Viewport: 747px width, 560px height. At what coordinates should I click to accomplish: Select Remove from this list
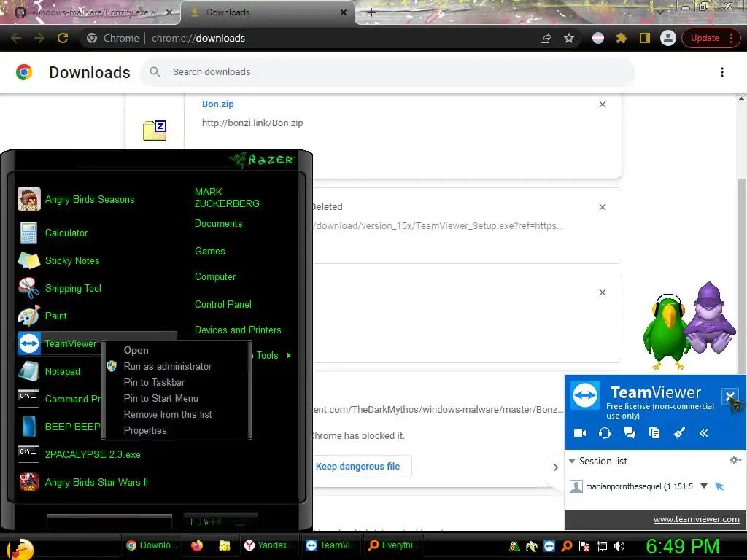[168, 414]
